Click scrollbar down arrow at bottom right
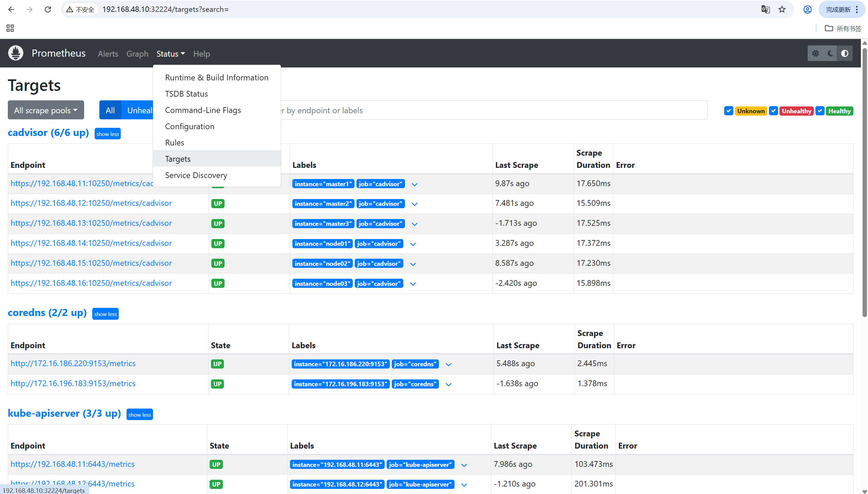Image resolution: width=868 pixels, height=494 pixels. [x=865, y=491]
